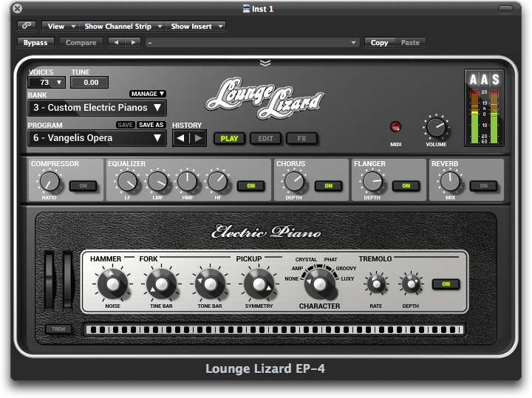Toggle the Tremolo ON switch
Image resolution: width=532 pixels, height=398 pixels.
click(446, 284)
